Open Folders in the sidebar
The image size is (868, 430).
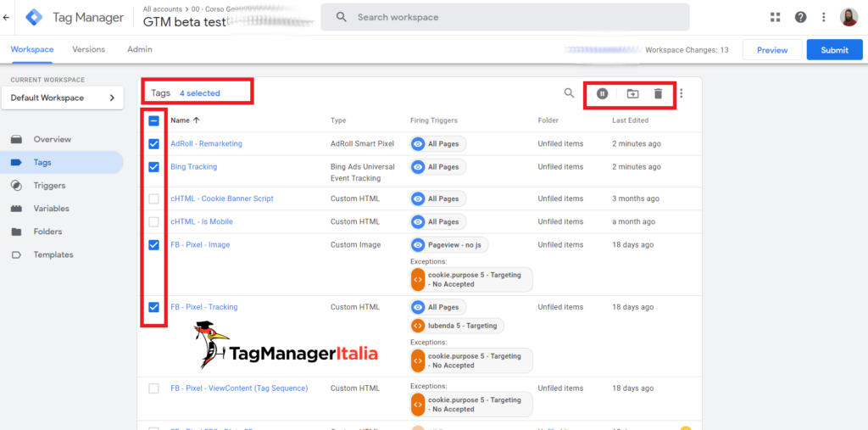pyautogui.click(x=62, y=232)
